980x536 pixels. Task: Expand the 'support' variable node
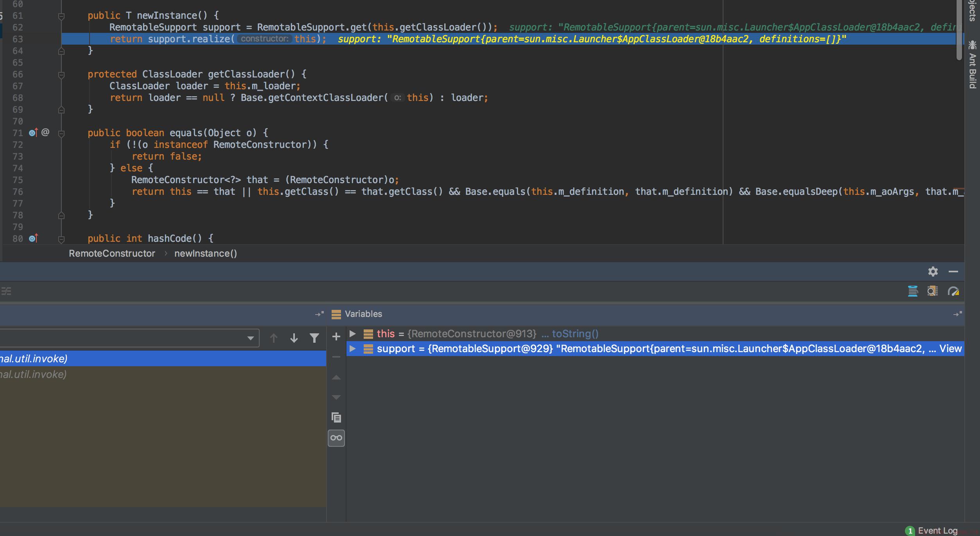click(352, 349)
